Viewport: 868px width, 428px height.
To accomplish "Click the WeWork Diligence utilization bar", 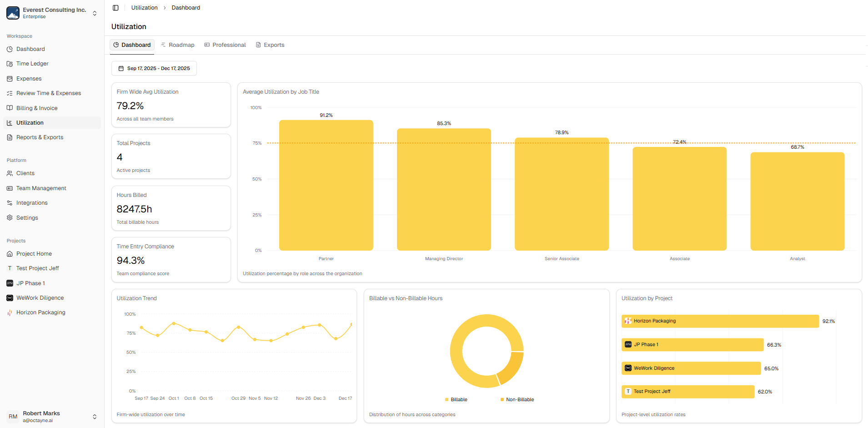I will (x=691, y=368).
